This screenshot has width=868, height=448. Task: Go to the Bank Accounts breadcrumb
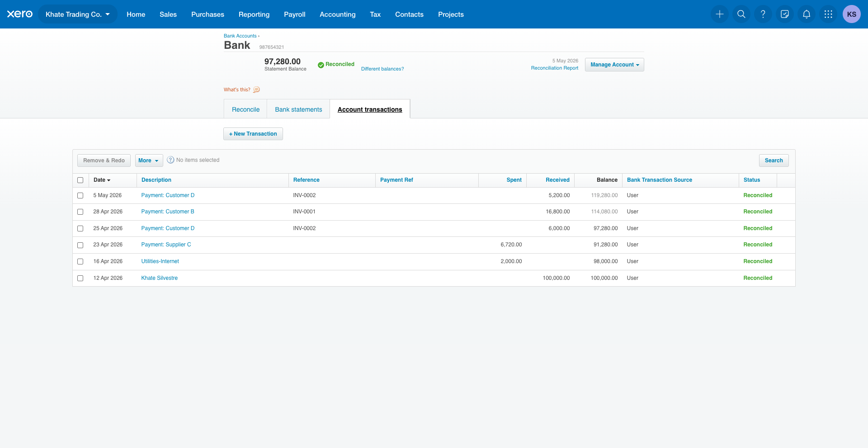(240, 36)
